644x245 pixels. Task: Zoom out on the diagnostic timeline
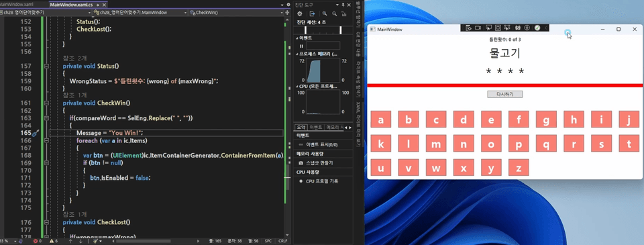[x=334, y=13]
